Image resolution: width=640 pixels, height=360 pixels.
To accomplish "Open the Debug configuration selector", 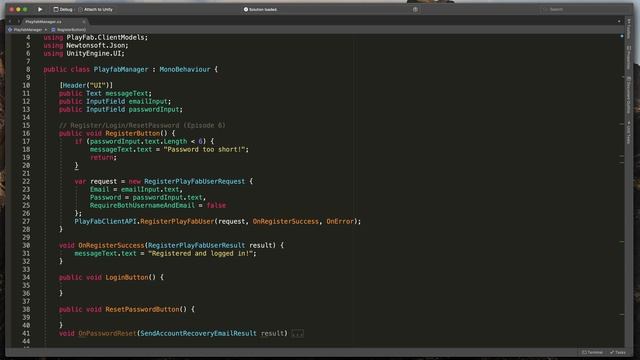I will tap(63, 9).
